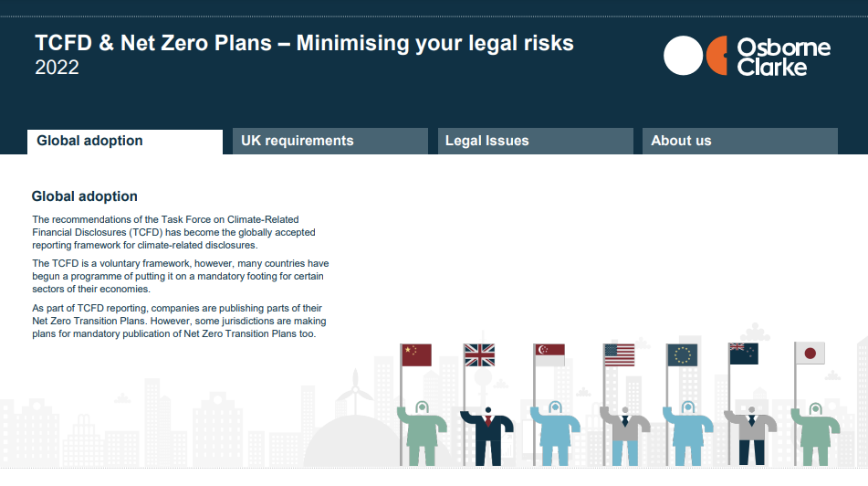Click the grey figure under US flag
The width and height of the screenshot is (868, 486).
tap(625, 436)
